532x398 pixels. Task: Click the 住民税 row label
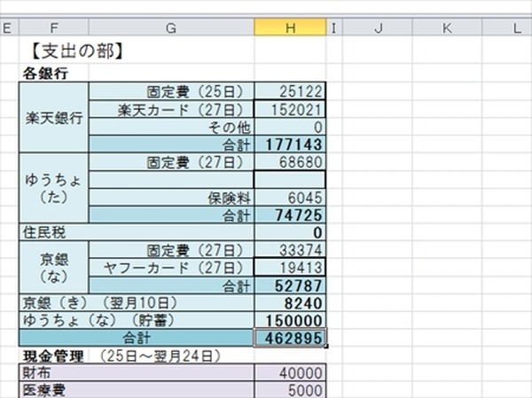pyautogui.click(x=137, y=233)
